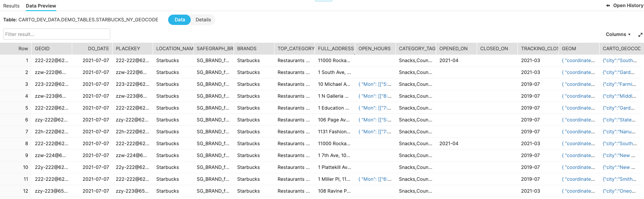The image size is (644, 199).
Task: Click the expand fullscreen arrows icon
Action: (640, 35)
